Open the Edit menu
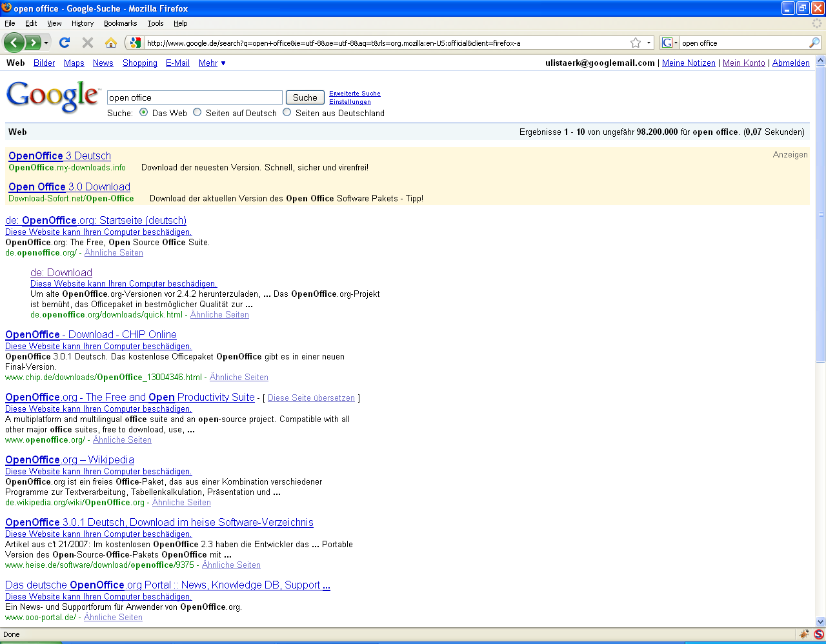 pyautogui.click(x=31, y=23)
